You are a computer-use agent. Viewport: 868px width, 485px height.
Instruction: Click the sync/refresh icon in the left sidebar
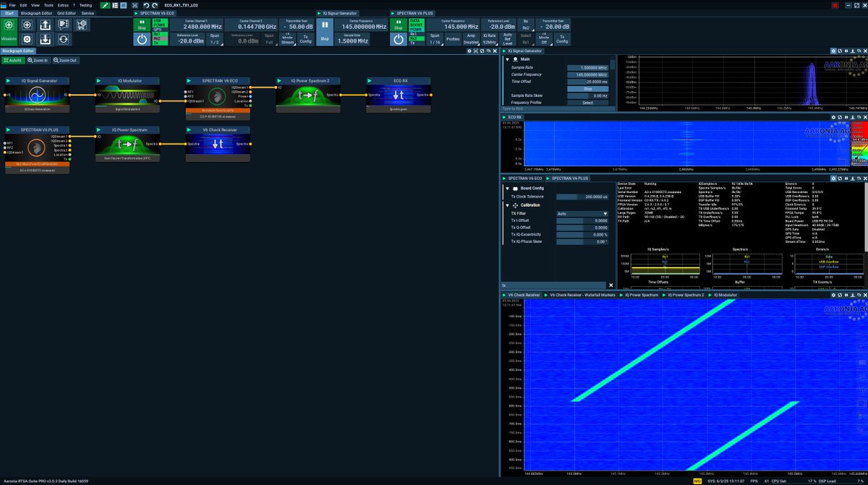tap(63, 39)
